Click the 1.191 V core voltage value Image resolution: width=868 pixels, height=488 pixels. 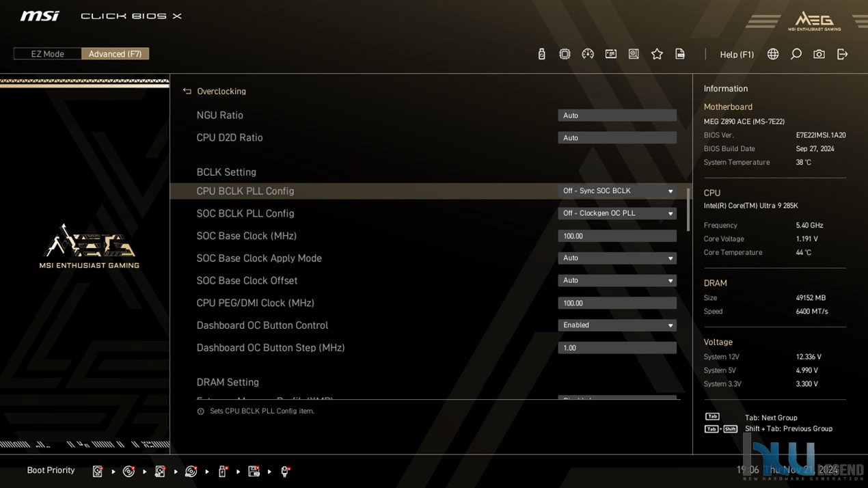[807, 239]
